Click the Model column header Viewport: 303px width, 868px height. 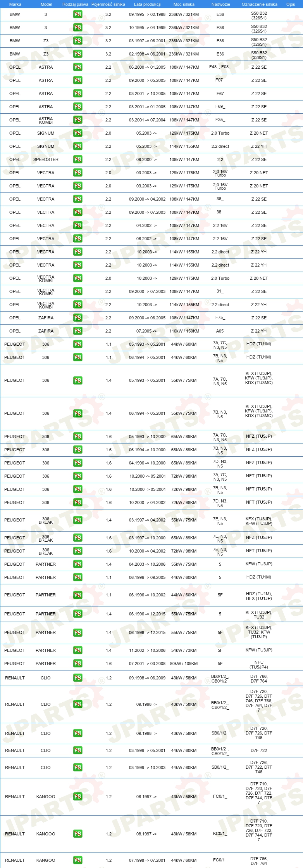[46, 4]
